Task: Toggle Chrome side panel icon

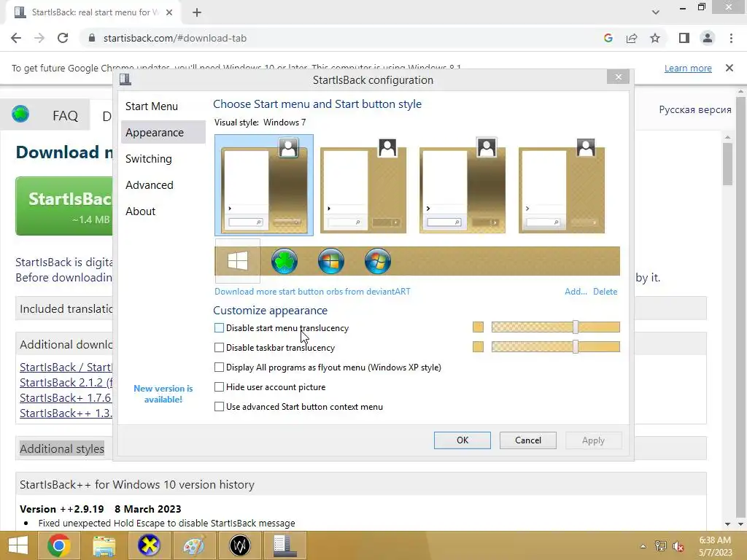Action: (684, 38)
